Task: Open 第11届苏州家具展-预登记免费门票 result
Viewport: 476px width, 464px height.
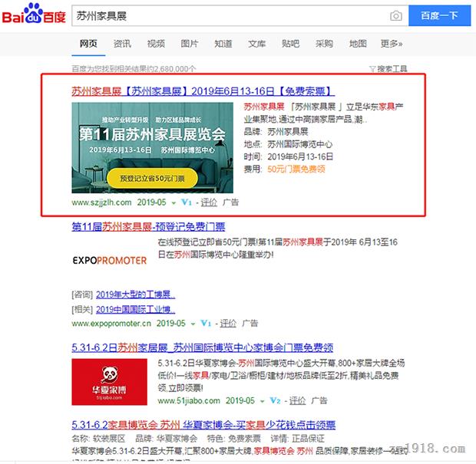Action: tap(148, 227)
